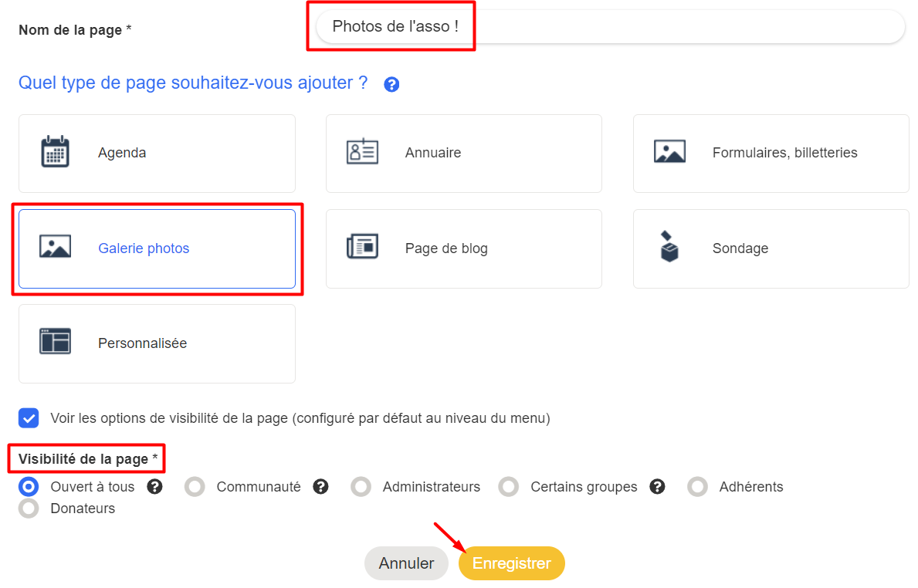Select the Ouvert à tous radio button
Screen dimensions: 918x588
[x=29, y=487]
